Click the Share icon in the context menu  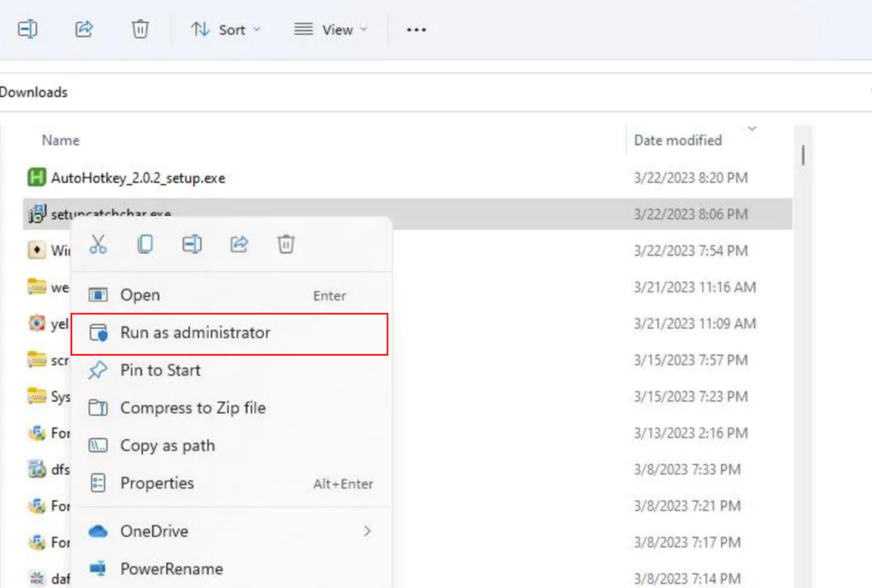tap(238, 244)
